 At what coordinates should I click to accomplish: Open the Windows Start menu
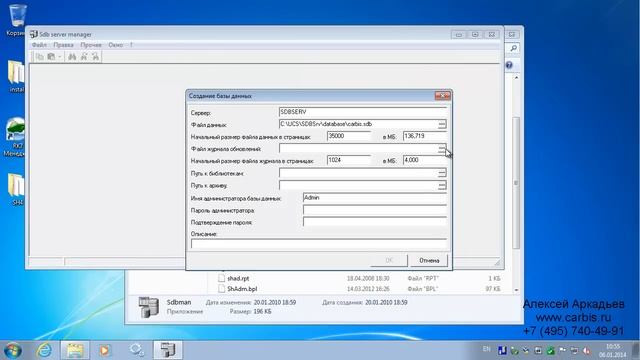click(12, 350)
